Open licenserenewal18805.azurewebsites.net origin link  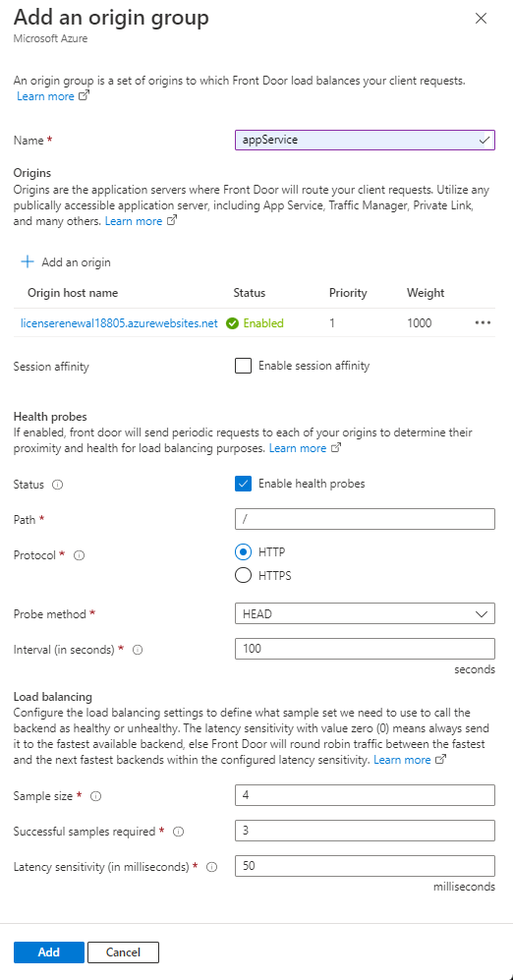(119, 323)
